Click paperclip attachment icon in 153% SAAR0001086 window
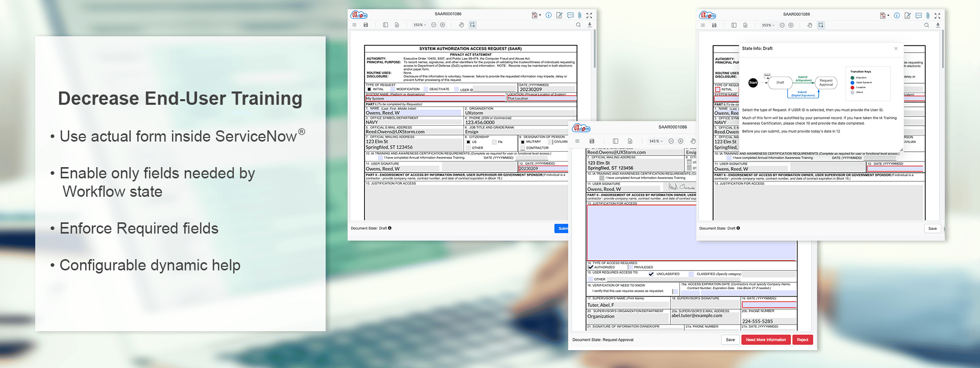This screenshot has width=980, height=368. [580, 15]
